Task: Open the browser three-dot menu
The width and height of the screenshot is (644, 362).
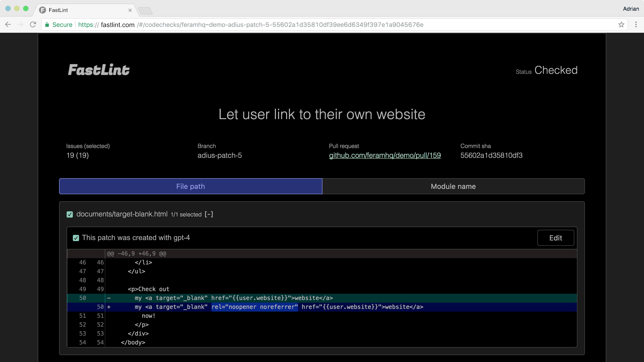Action: click(636, 24)
